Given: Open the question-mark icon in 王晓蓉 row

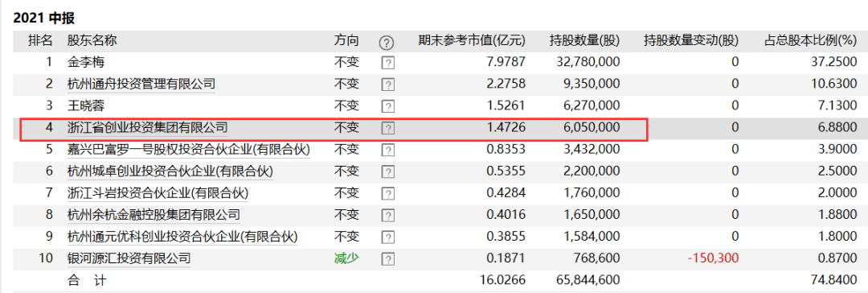Looking at the screenshot, I should click(x=388, y=106).
